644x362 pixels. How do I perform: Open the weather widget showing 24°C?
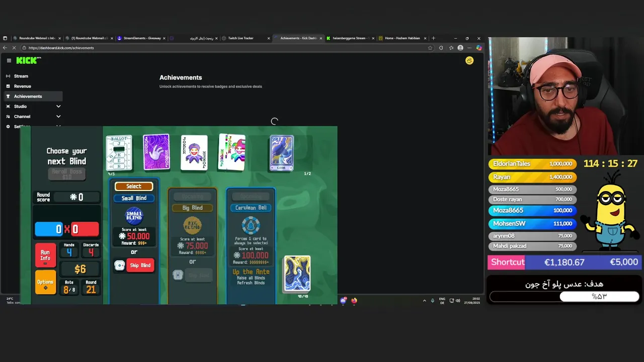click(x=14, y=301)
